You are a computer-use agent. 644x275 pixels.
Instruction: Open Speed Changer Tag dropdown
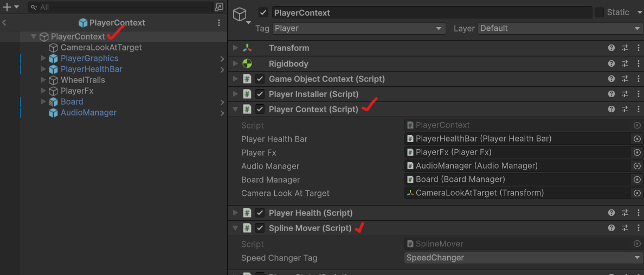tap(523, 258)
